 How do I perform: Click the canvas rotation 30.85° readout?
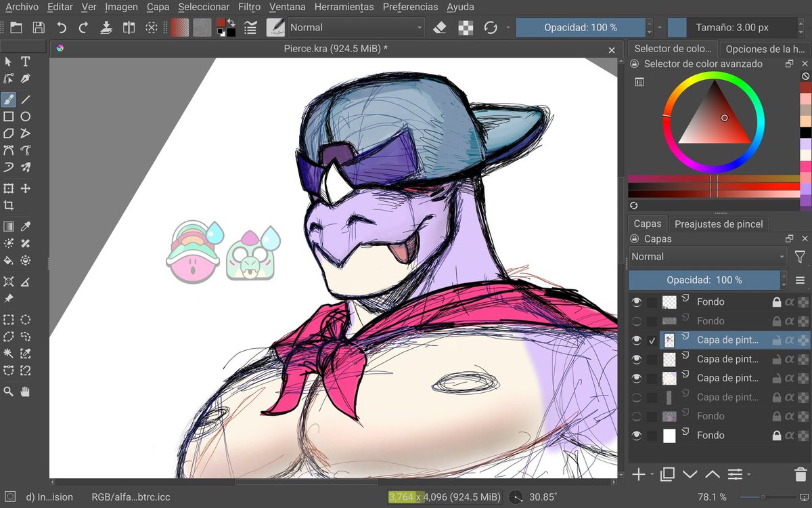543,497
